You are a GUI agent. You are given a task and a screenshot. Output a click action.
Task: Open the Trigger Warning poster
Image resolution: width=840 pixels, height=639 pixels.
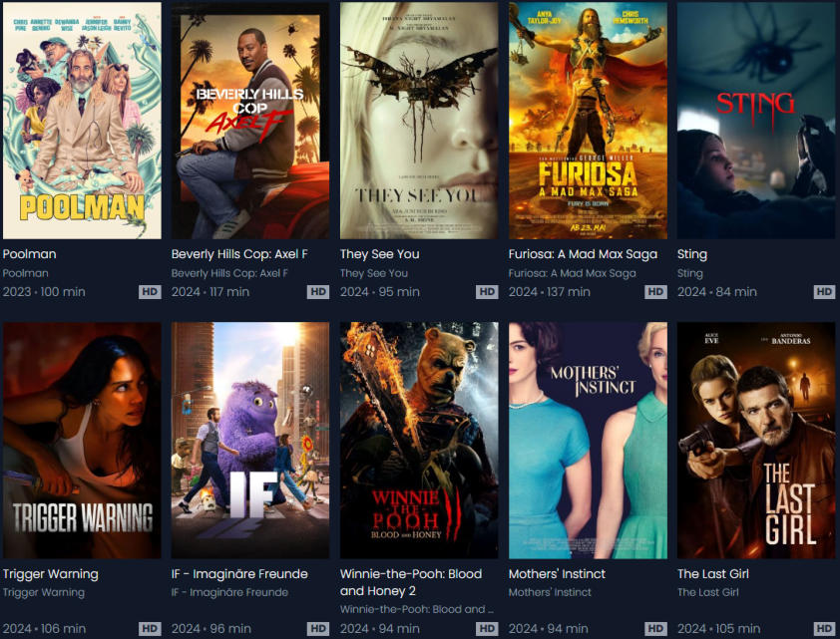click(82, 440)
